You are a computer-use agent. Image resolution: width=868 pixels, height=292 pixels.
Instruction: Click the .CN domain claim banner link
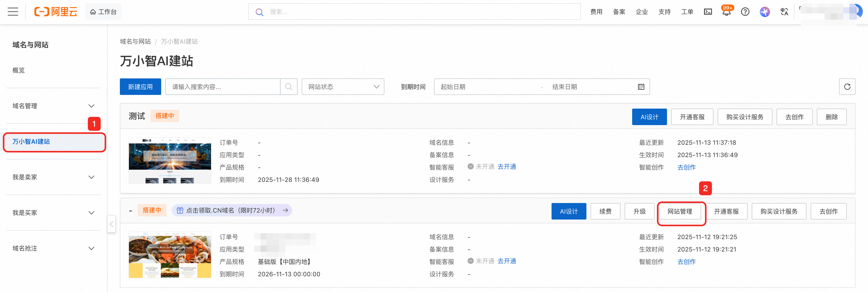[232, 210]
